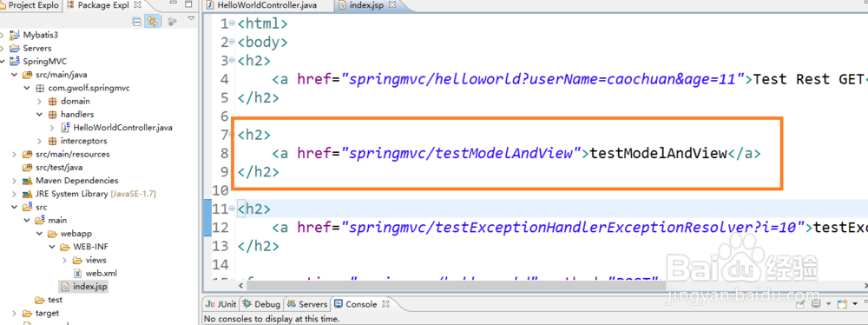The height and width of the screenshot is (325, 868).
Task: Select the index.jsp editor tab
Action: point(367,5)
